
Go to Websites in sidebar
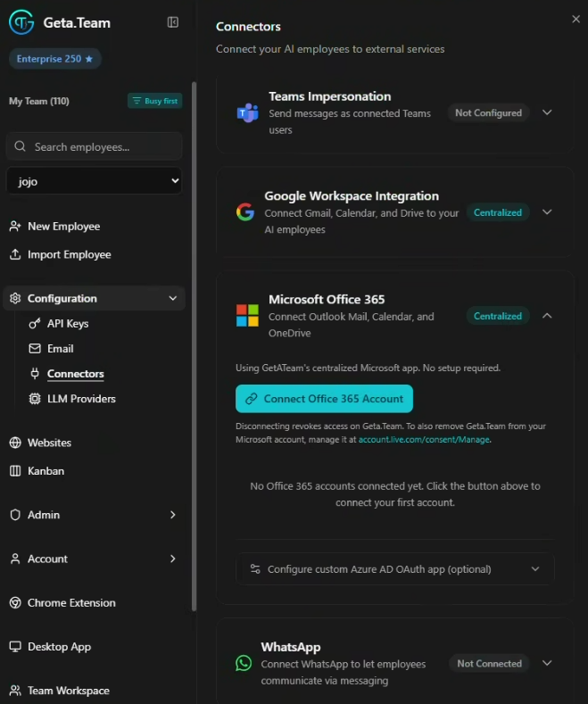click(49, 443)
